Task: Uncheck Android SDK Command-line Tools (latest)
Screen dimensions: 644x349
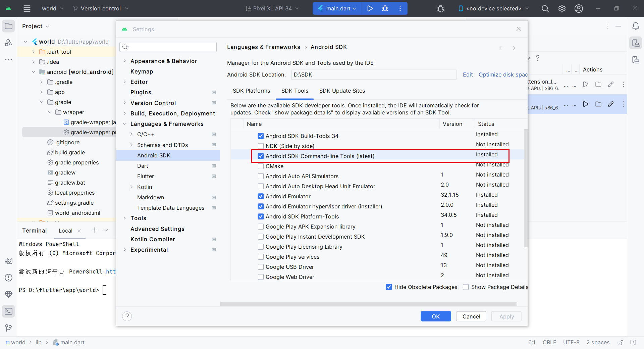Action: [261, 156]
